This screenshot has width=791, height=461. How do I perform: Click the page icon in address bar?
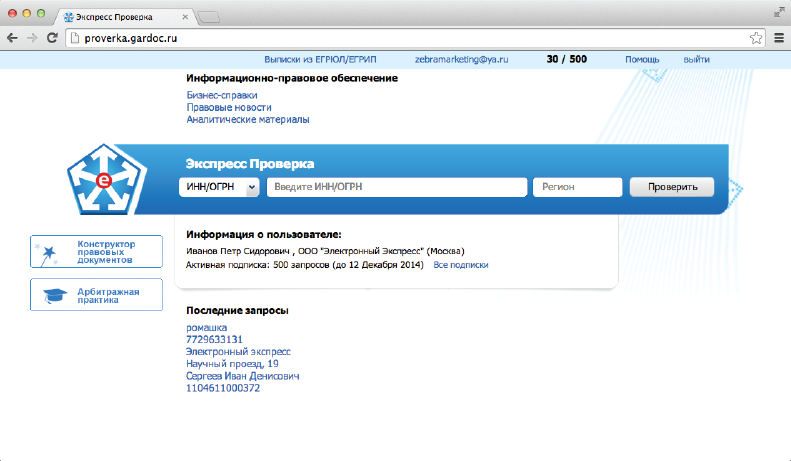[75, 38]
